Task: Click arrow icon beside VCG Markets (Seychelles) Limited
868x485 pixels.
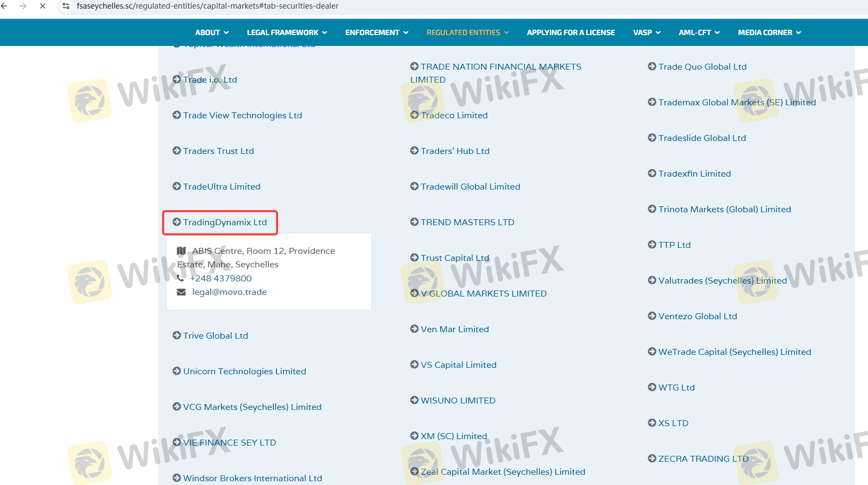Action: [x=177, y=407]
